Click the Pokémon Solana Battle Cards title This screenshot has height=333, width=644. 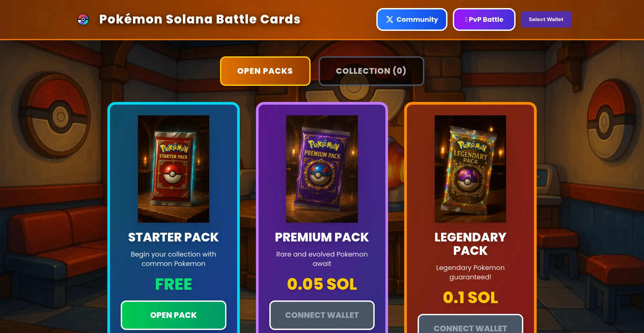(x=200, y=19)
